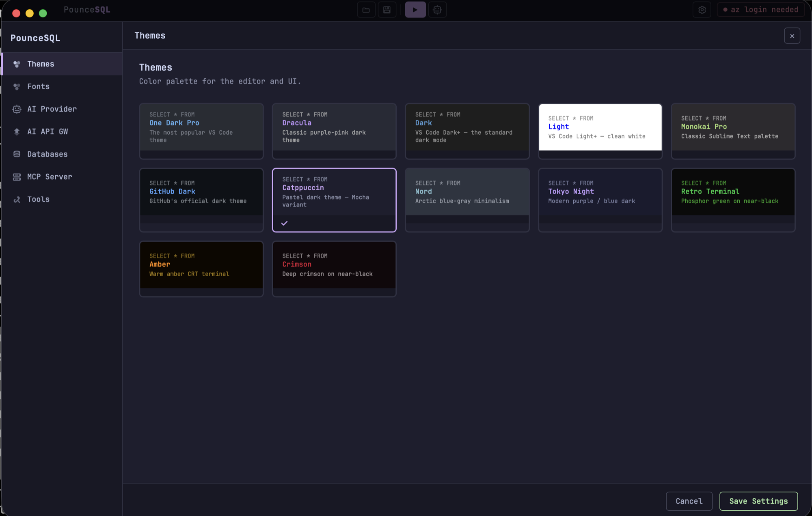Pick the Light theme card
812x516 pixels.
[x=600, y=131]
